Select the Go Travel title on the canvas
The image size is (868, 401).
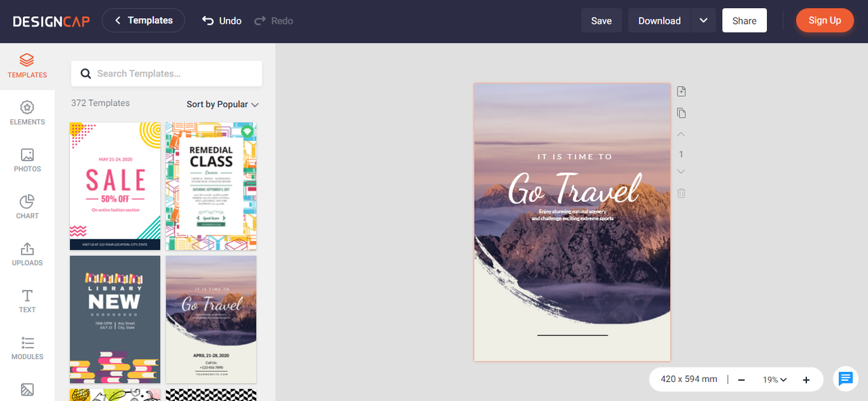[x=574, y=188]
